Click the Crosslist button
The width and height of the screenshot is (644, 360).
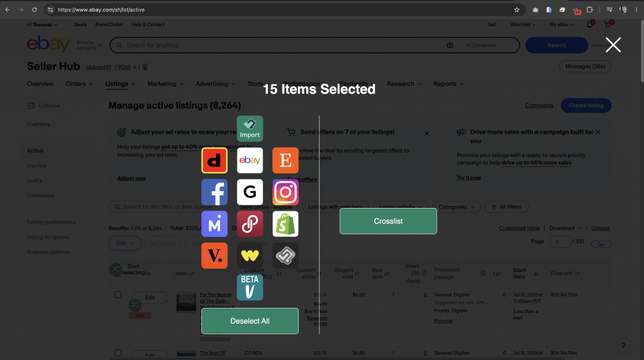(x=388, y=221)
